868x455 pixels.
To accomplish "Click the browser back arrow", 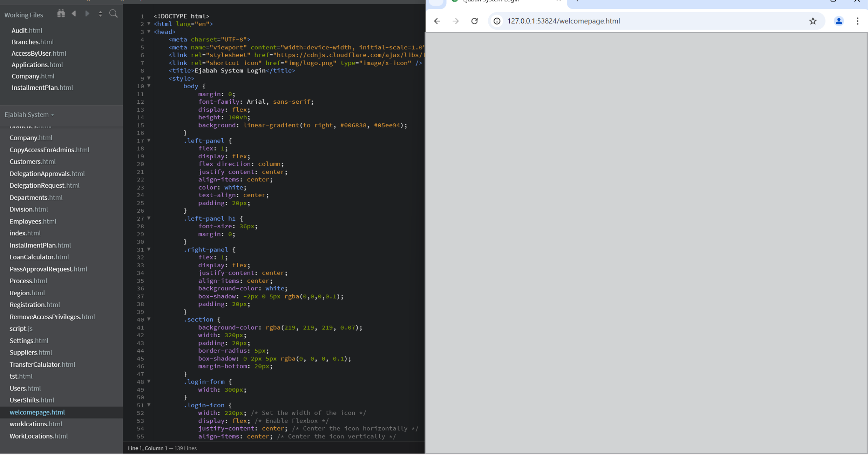I will point(437,21).
